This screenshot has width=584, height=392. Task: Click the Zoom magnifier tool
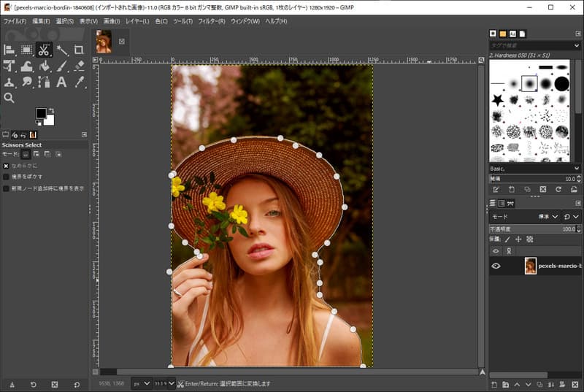[x=9, y=97]
